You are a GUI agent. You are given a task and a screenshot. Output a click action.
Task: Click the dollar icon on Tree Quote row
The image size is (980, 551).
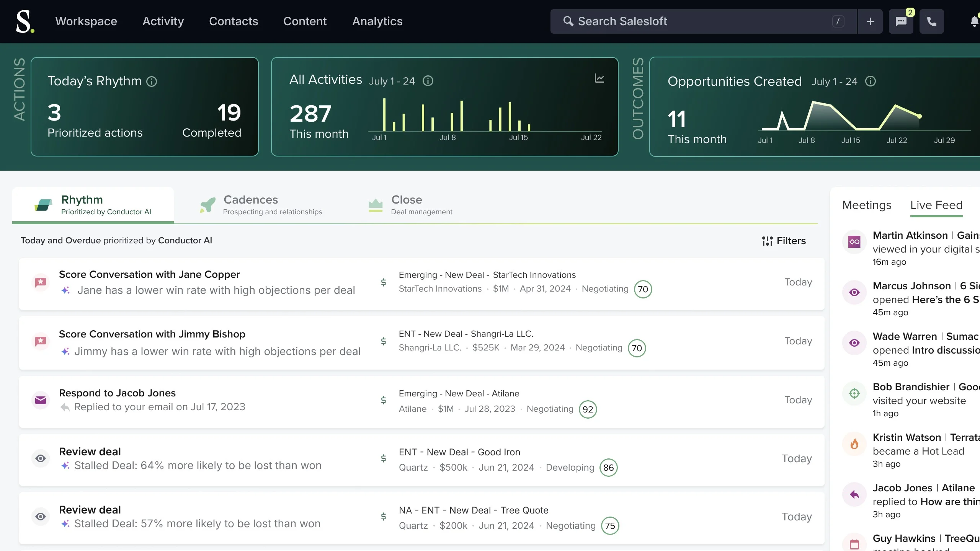383,517
